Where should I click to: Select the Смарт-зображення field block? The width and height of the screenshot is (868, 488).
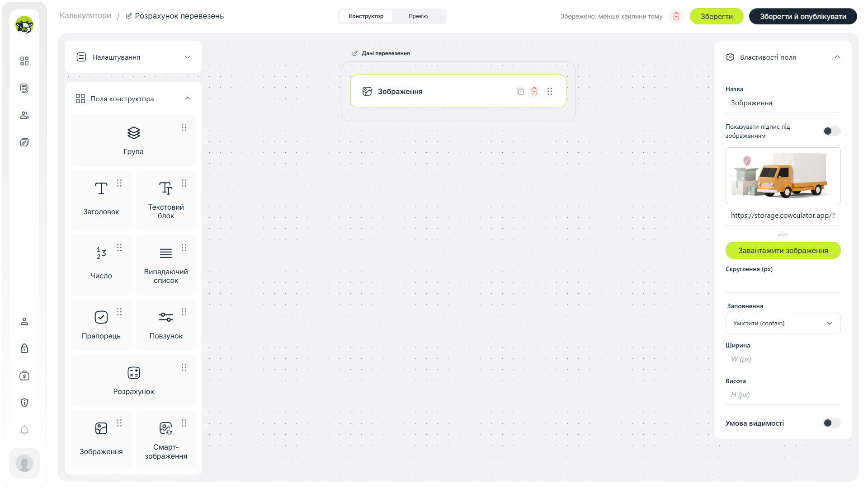[x=166, y=439]
